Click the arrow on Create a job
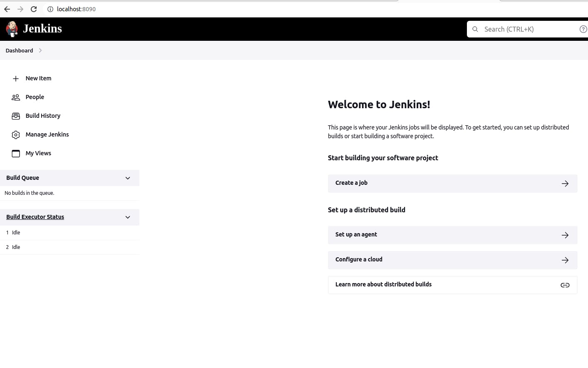The image size is (588, 368). pyautogui.click(x=565, y=184)
